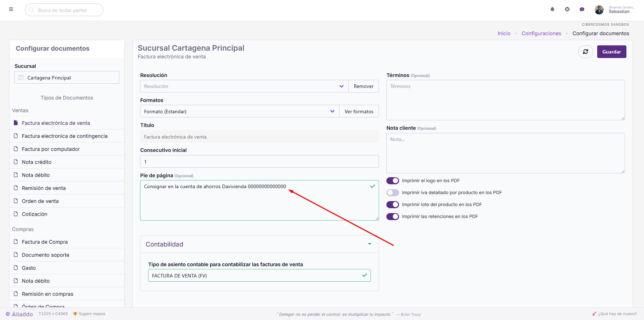The image size is (644, 320).
Task: Click the Ver formatos button
Action: (x=359, y=111)
